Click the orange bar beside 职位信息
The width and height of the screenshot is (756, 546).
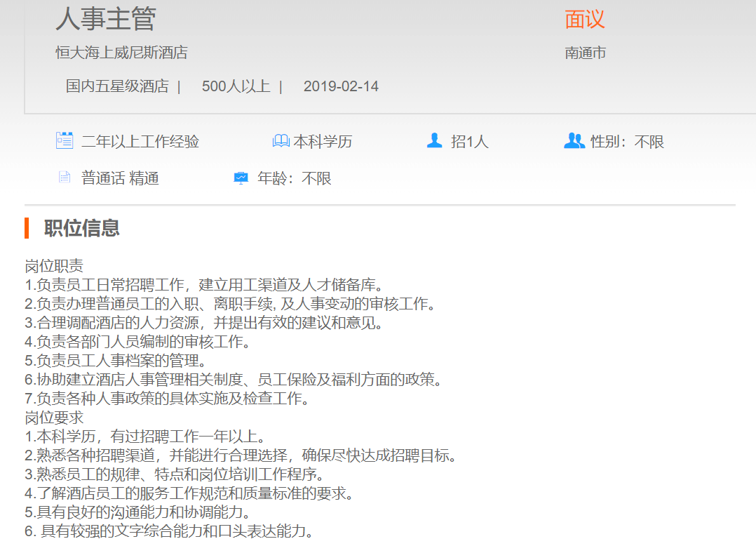point(27,228)
